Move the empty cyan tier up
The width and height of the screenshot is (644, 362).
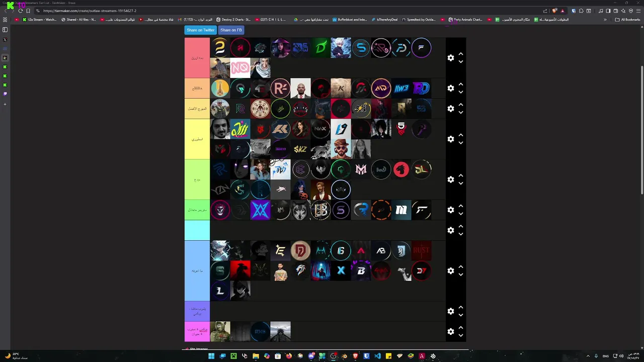(x=461, y=226)
